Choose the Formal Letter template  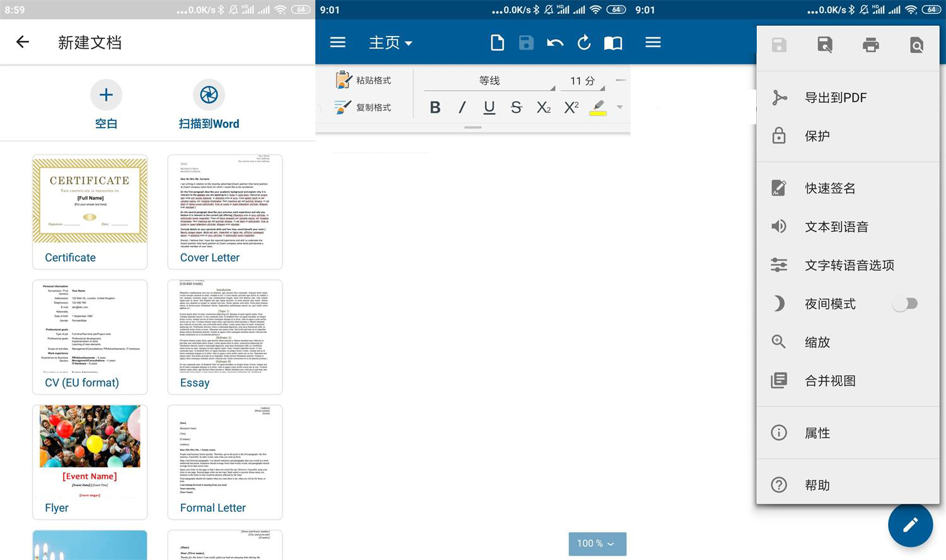(225, 462)
